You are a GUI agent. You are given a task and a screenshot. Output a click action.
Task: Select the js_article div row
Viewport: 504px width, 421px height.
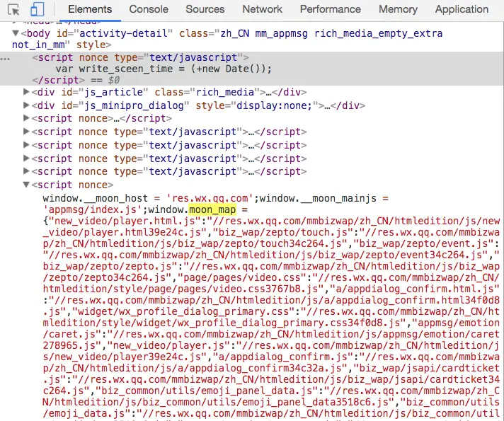click(x=169, y=92)
